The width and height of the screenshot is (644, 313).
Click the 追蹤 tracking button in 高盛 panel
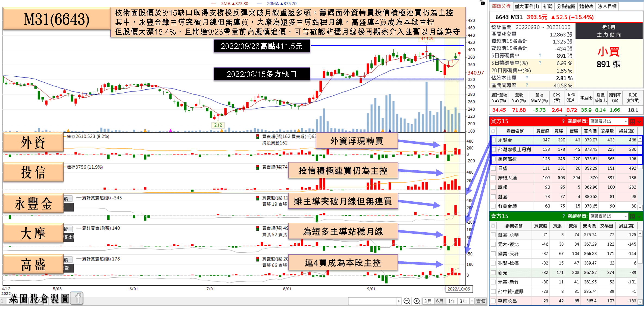tap(68, 260)
